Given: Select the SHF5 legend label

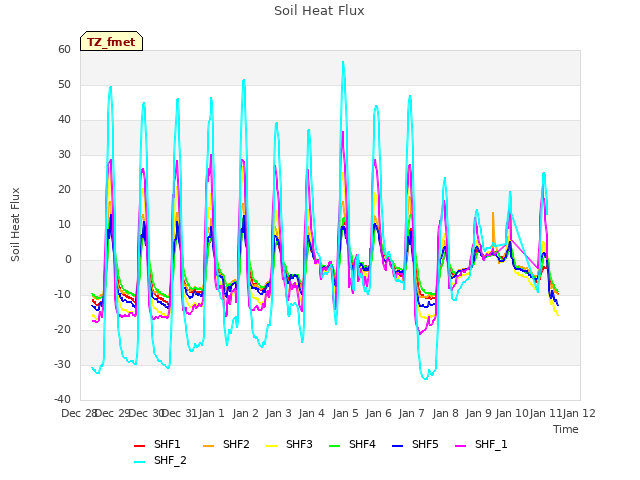Looking at the screenshot, I should [x=425, y=444].
